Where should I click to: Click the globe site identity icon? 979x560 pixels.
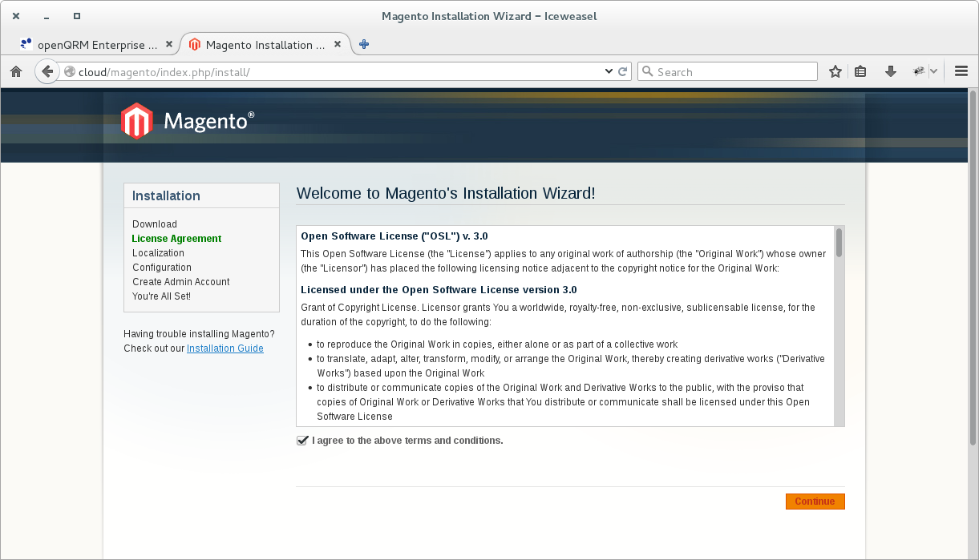(70, 71)
